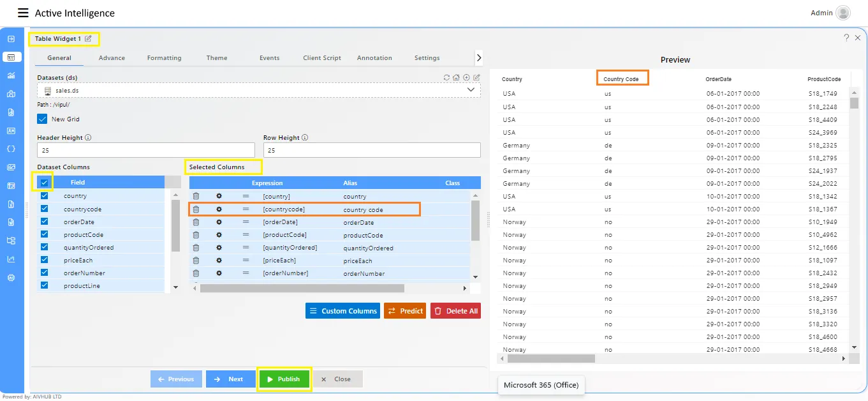The height and width of the screenshot is (401, 868).
Task: Click drag handle of [priceEach] row
Action: click(246, 261)
